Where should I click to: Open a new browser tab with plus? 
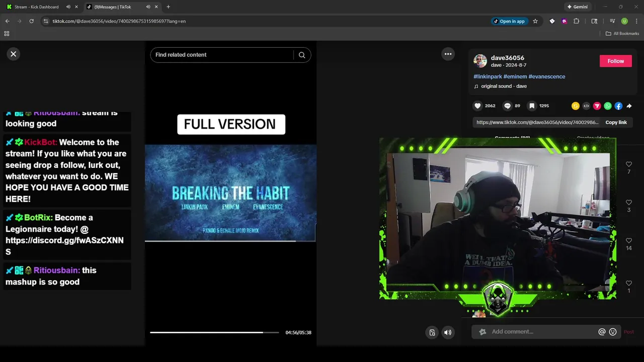coord(168,7)
